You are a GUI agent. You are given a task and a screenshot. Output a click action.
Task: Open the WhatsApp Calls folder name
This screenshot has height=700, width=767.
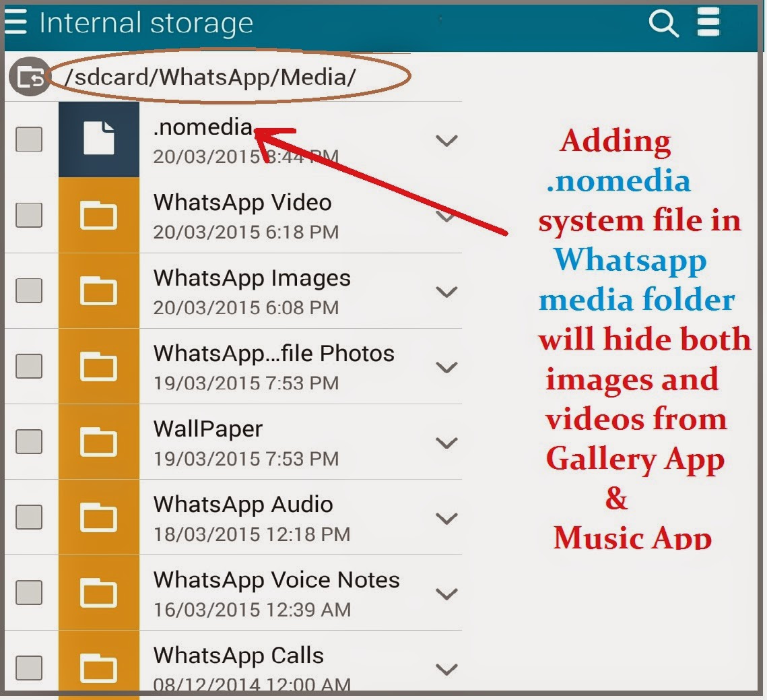click(x=238, y=656)
